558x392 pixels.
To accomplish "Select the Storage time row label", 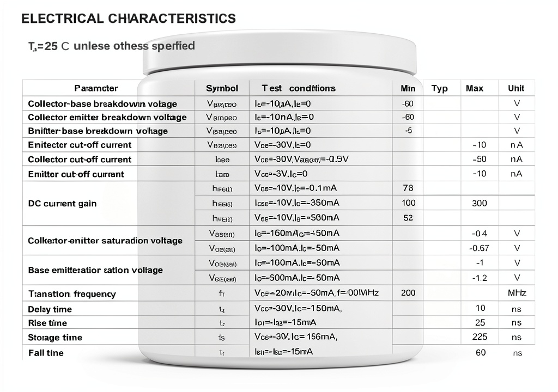I will [55, 338].
